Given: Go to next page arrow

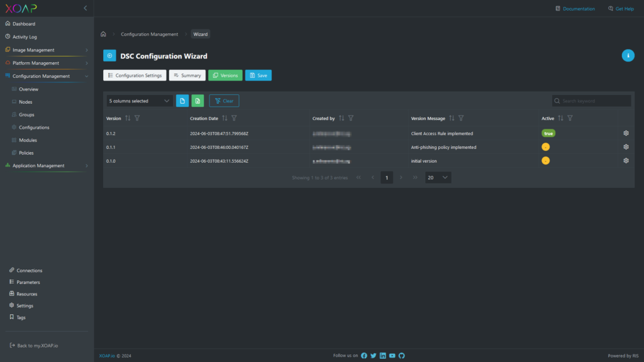Looking at the screenshot, I should (x=401, y=177).
